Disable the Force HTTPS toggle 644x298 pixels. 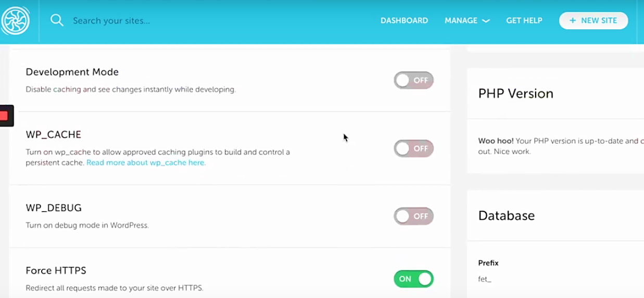tap(413, 279)
